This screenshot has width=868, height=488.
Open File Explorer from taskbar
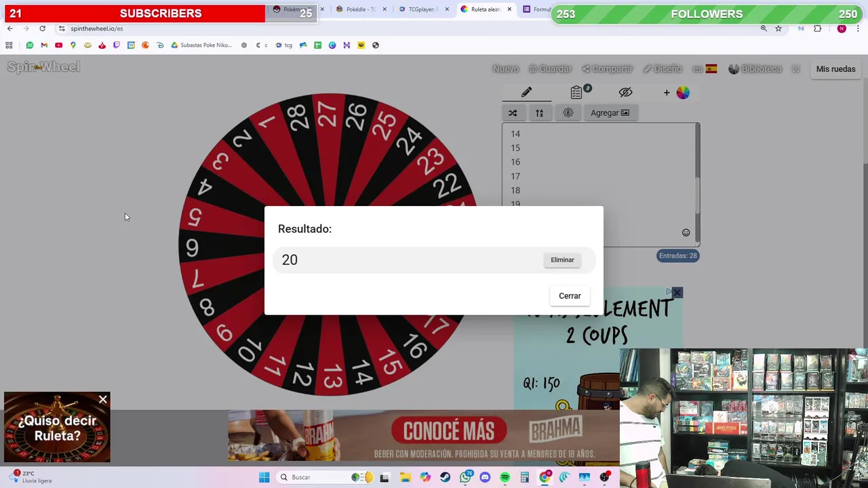tap(405, 477)
